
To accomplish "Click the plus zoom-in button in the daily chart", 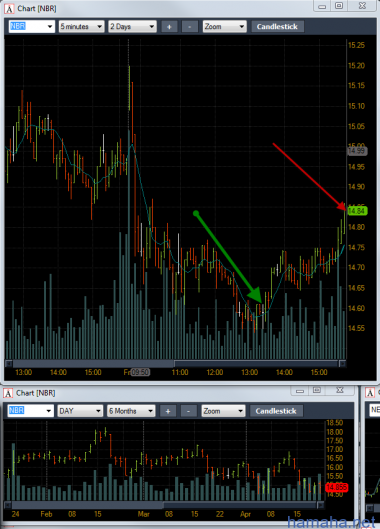I will pyautogui.click(x=168, y=411).
